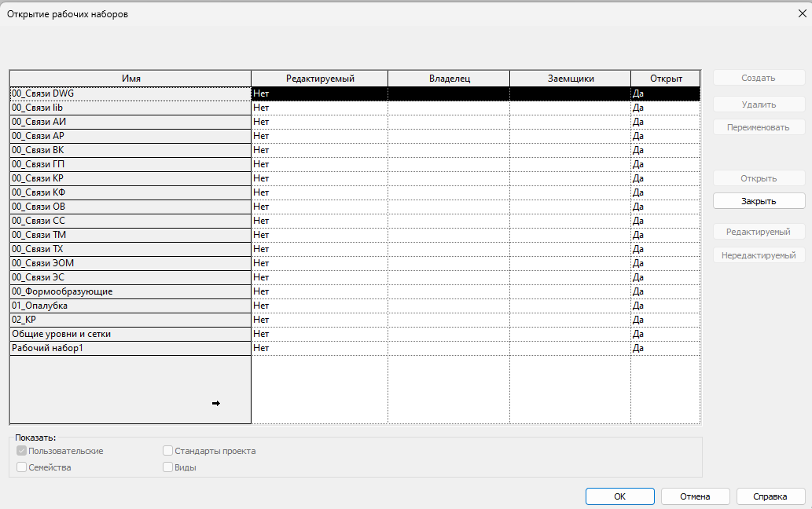Image resolution: width=812 pixels, height=509 pixels.
Task: Click the Редактируемый side button
Action: 759,232
